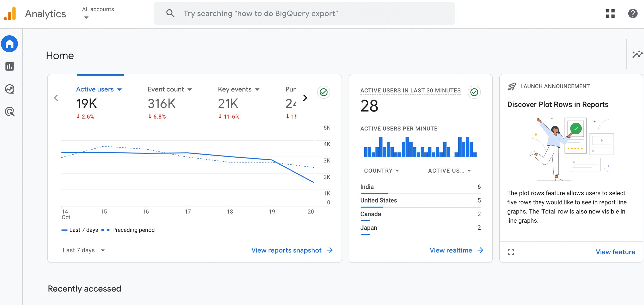Click the Analytics product name

click(46, 14)
